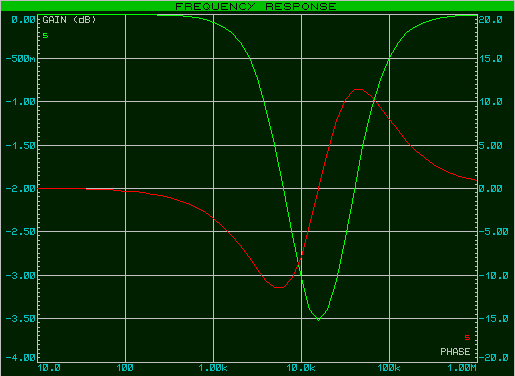515x376 pixels.
Task: Click the GAIN (dB) axis label
Action: (x=69, y=20)
